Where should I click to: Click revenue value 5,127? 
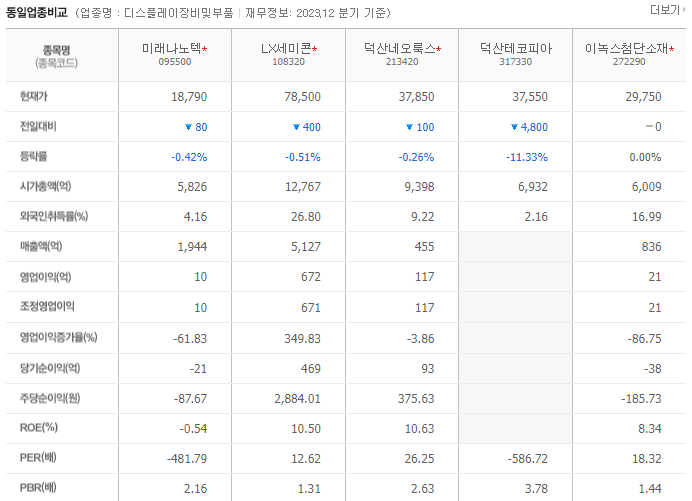click(x=306, y=247)
